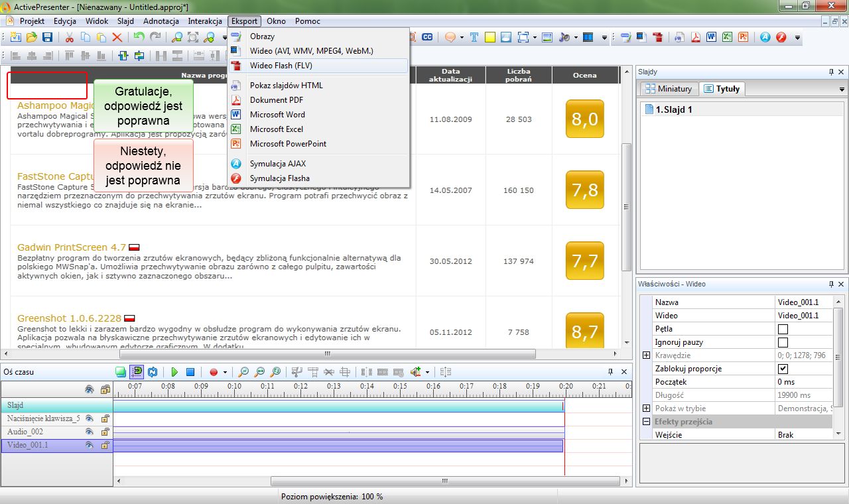Click the New project toolbar icon
Viewport: 849px width, 504px height.
click(x=16, y=38)
